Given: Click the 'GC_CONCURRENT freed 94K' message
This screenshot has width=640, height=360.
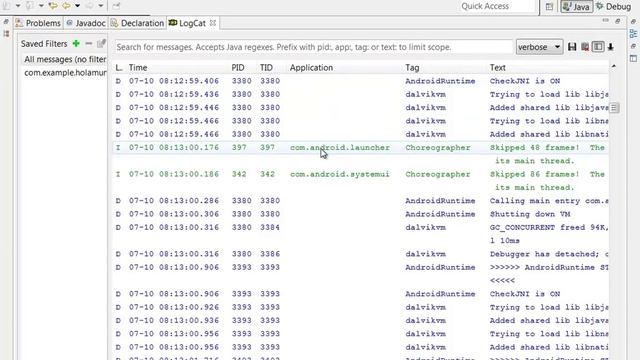Looking at the screenshot, I should tap(549, 227).
